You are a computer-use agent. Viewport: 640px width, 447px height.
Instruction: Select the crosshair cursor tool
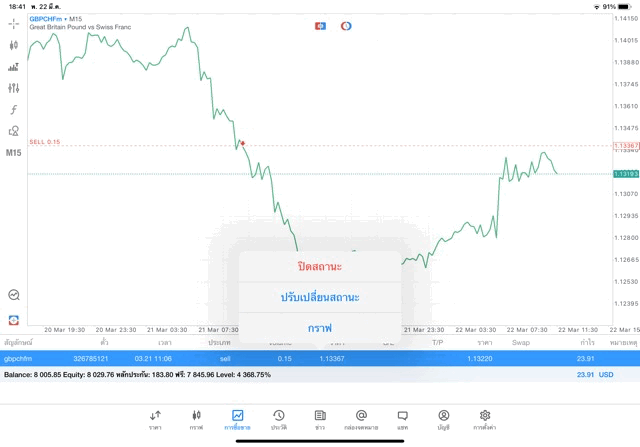13,24
